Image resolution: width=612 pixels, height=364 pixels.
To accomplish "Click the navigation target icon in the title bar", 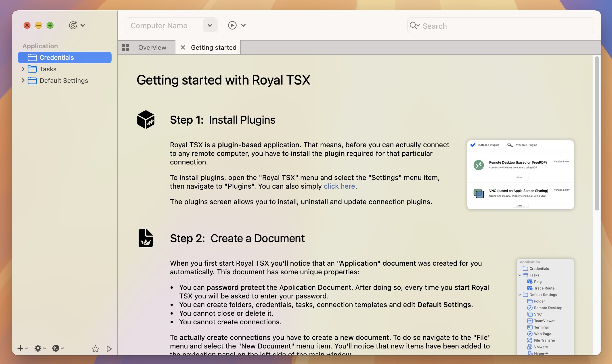I will (x=73, y=25).
